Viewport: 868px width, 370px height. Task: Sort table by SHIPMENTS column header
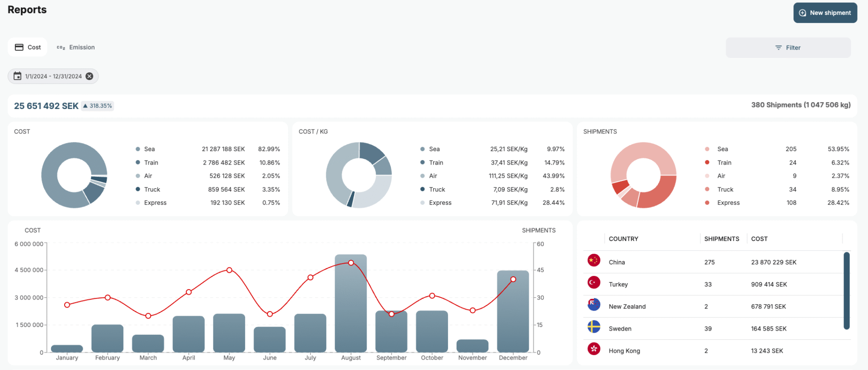(722, 239)
